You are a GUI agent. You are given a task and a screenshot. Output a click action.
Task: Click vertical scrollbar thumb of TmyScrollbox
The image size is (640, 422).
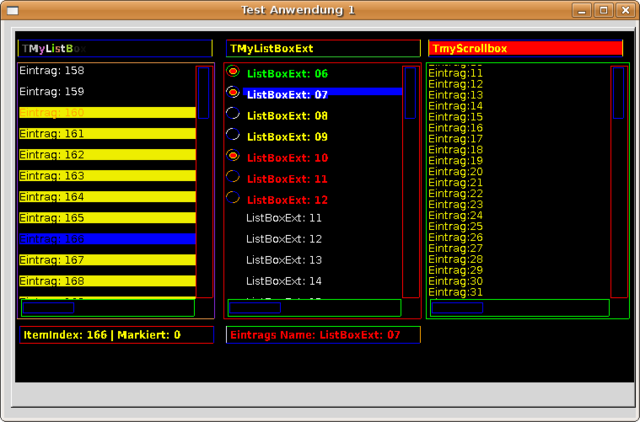(x=618, y=93)
